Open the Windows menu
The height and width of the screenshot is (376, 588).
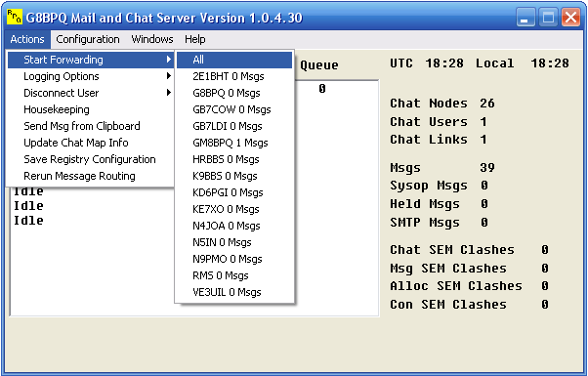pyautogui.click(x=152, y=39)
